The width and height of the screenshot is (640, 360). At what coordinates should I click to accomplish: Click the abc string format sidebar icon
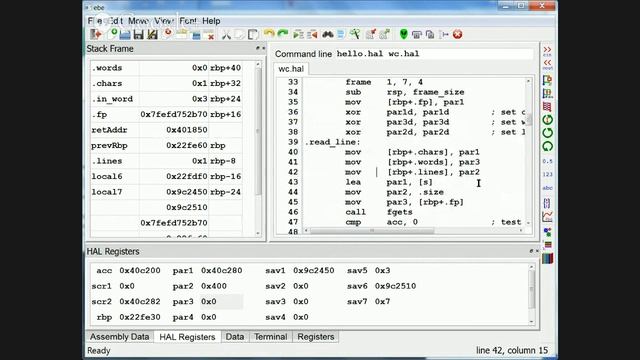pyautogui.click(x=547, y=188)
